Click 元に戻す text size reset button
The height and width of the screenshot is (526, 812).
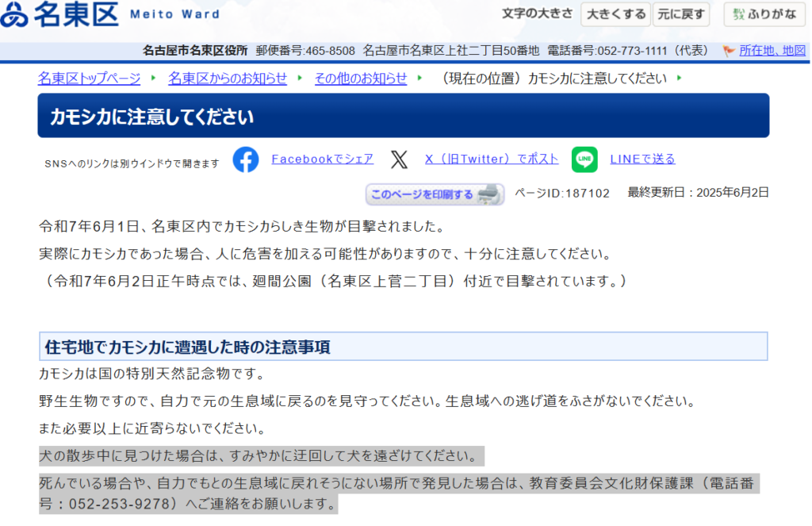(x=680, y=14)
